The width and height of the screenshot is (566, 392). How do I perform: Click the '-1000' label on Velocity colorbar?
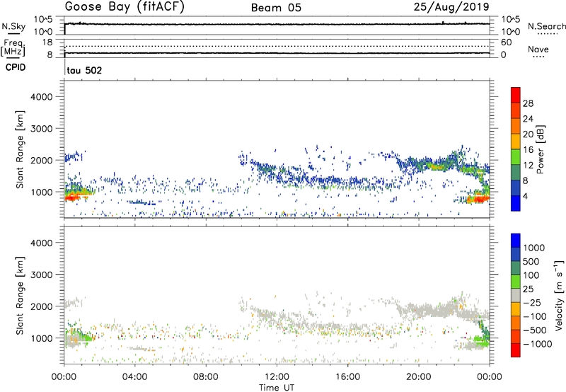[x=538, y=344]
